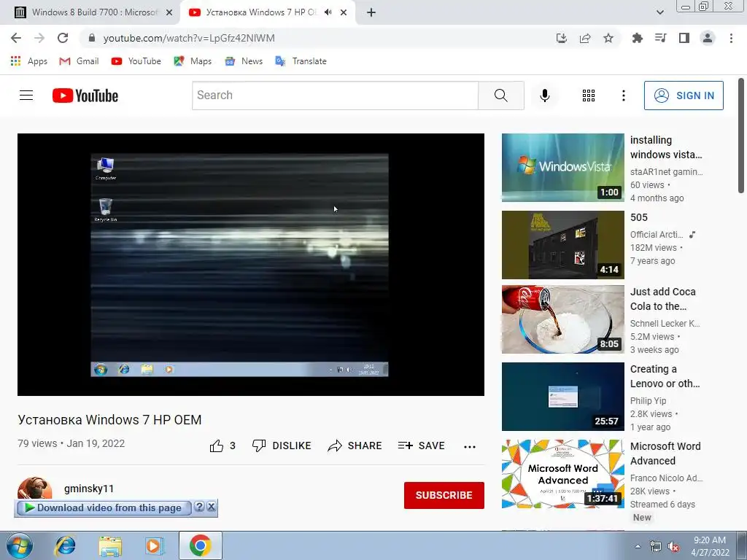Click the address bar URL
This screenshot has width=747, height=560.
pos(189,38)
